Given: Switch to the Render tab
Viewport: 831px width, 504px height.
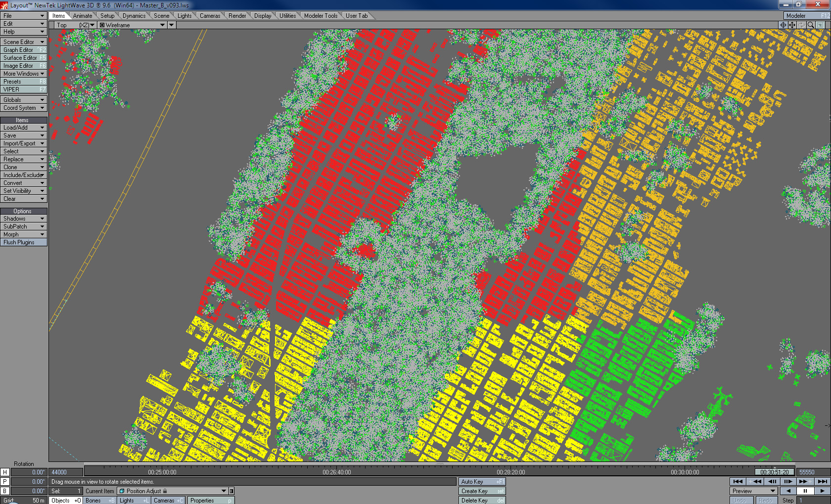Looking at the screenshot, I should click(237, 16).
